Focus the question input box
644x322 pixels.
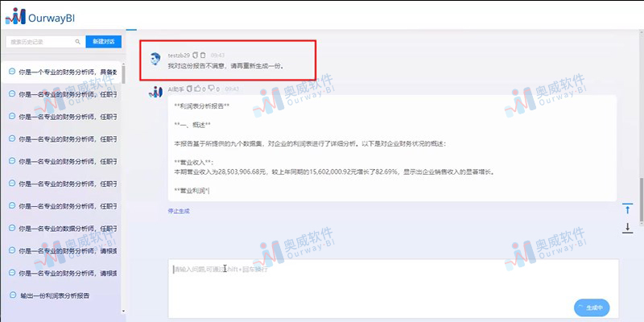pyautogui.click(x=394, y=288)
